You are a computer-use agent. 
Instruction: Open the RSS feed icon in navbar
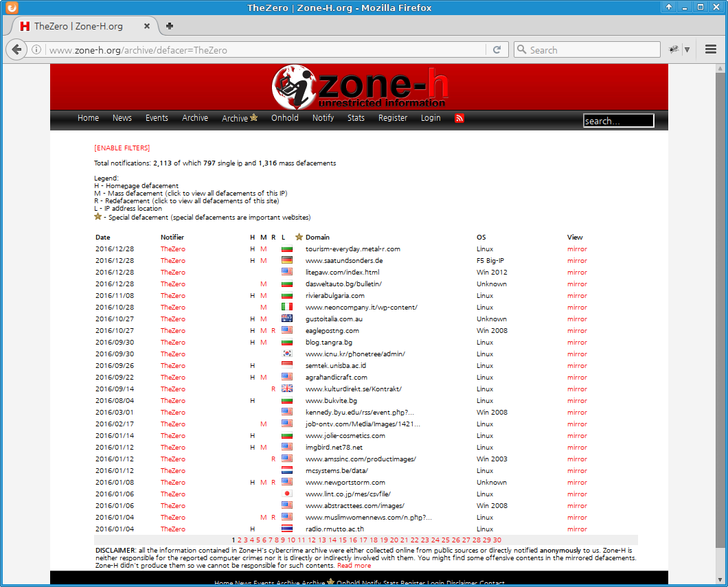(x=459, y=118)
